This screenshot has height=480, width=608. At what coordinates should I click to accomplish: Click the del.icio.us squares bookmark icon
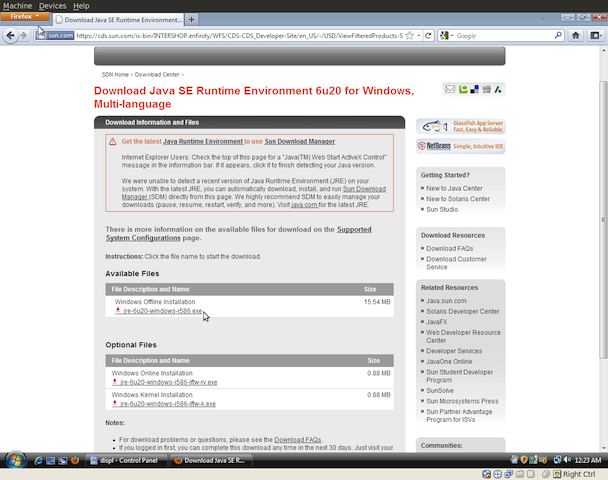[474, 90]
